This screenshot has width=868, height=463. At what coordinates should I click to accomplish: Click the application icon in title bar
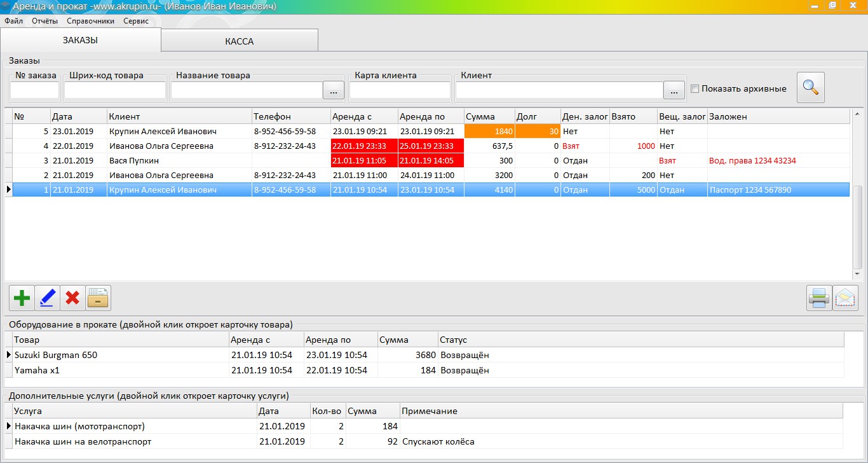(6, 6)
